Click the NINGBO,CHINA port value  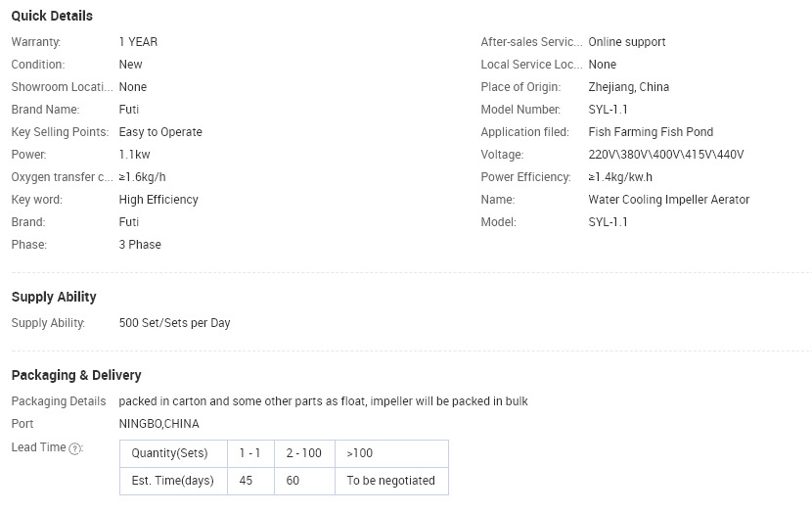[x=159, y=424]
